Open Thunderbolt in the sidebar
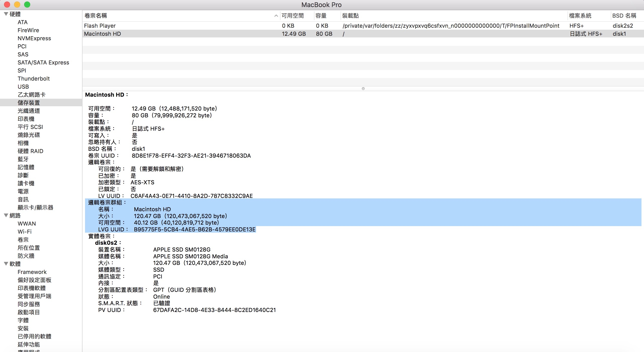644x352 pixels. [x=34, y=79]
